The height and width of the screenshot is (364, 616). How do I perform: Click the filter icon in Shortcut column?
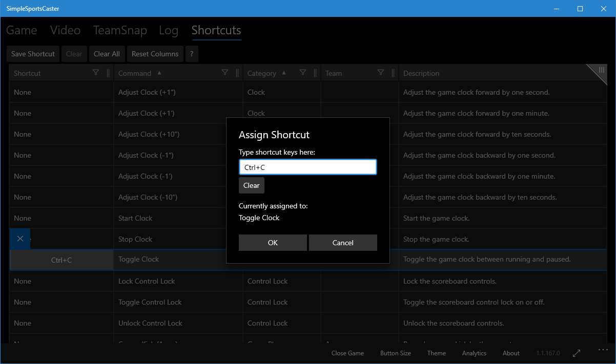(96, 73)
